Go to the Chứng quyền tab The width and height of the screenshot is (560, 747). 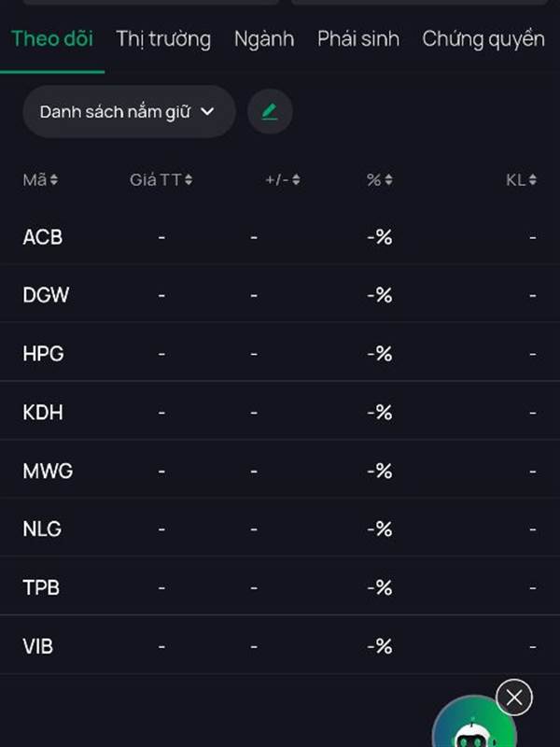tap(483, 39)
